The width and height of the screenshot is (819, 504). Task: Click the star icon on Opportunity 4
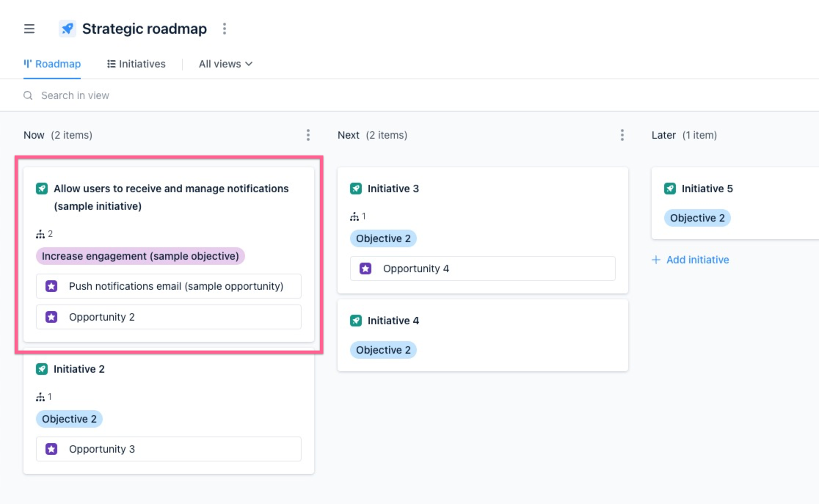point(365,268)
